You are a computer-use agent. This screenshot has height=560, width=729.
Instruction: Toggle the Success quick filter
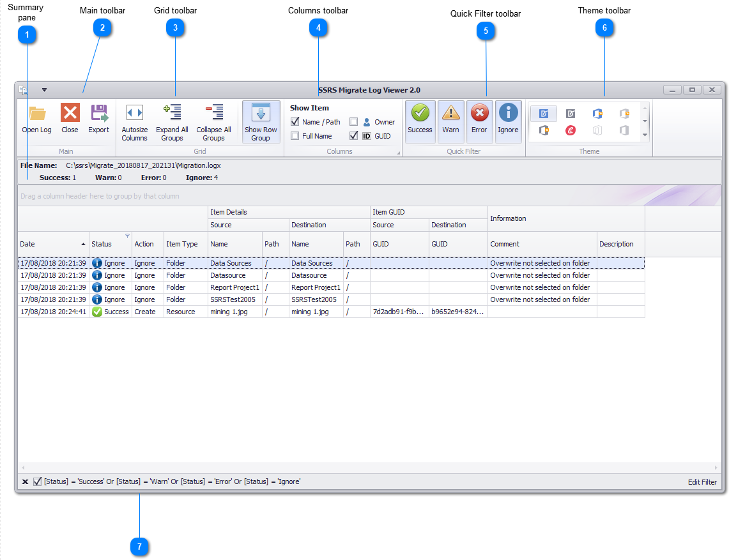click(420, 122)
